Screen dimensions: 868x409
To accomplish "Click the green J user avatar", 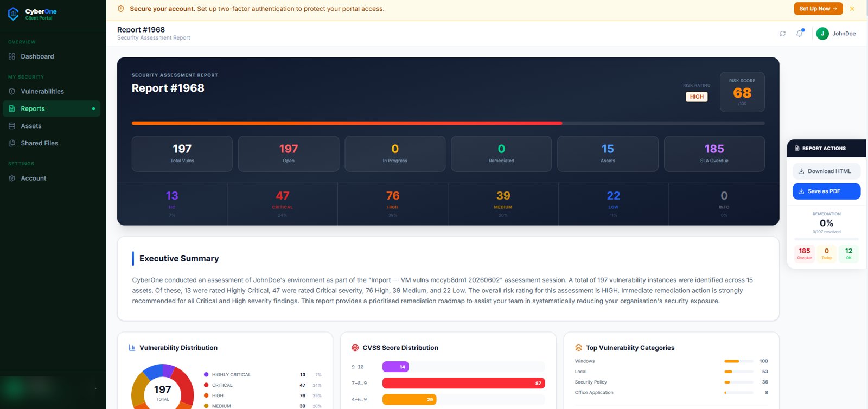I will [x=822, y=34].
